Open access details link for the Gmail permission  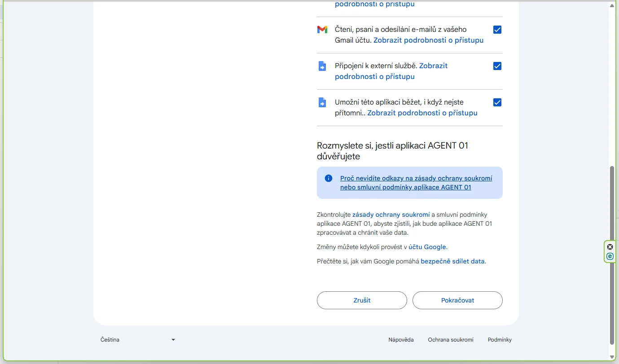(x=429, y=40)
